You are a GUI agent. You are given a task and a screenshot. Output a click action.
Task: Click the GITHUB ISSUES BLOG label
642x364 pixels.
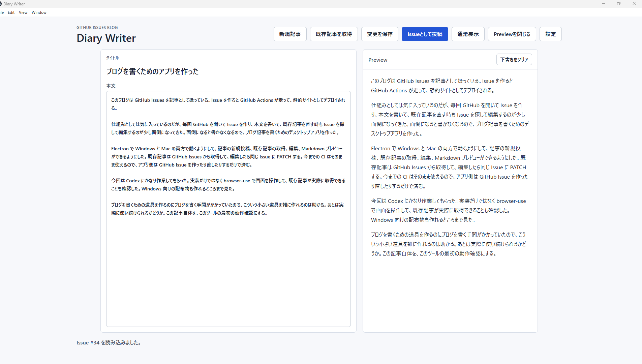click(97, 28)
